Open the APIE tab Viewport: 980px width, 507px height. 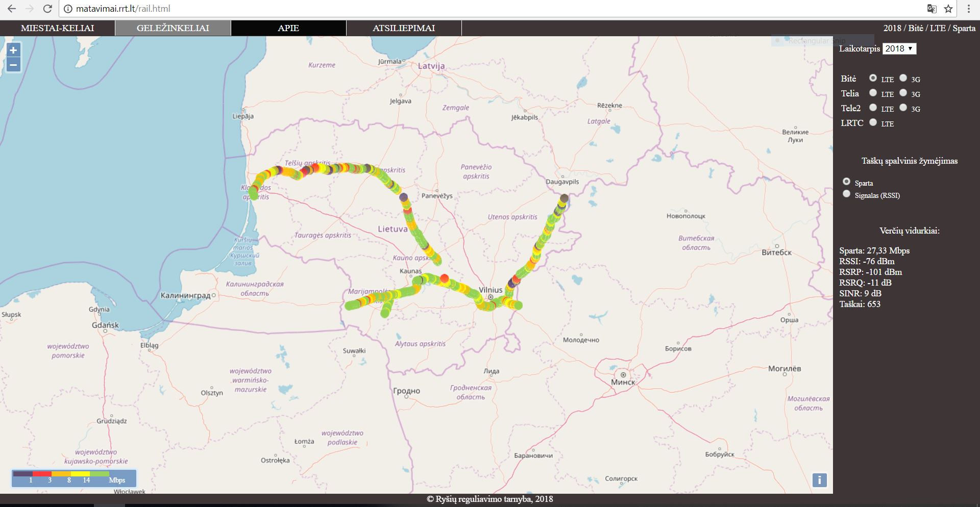[x=288, y=28]
